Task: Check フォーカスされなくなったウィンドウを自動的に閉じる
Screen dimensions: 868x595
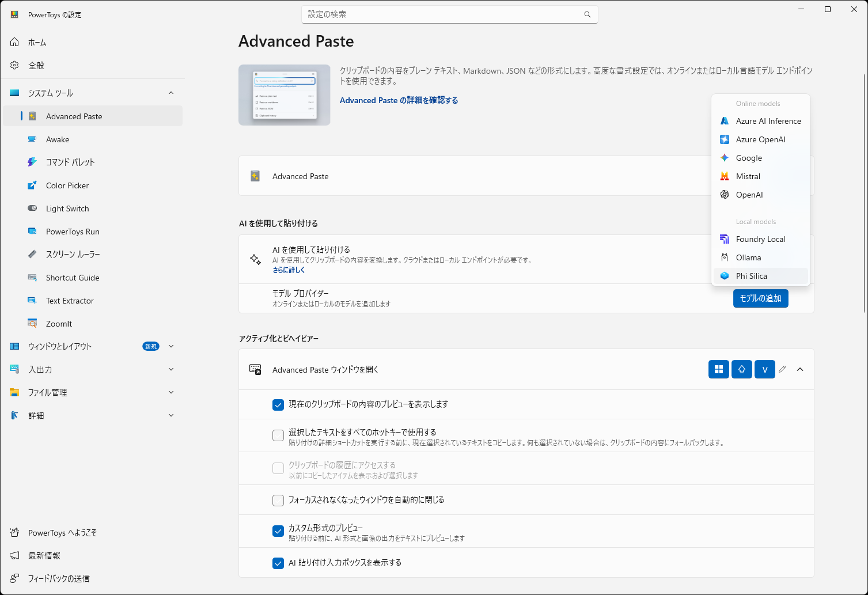Action: click(x=278, y=501)
